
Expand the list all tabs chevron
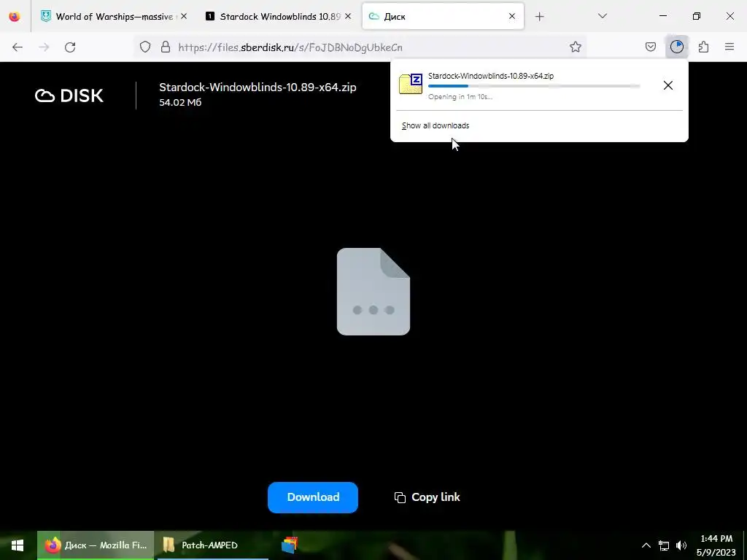(x=602, y=16)
